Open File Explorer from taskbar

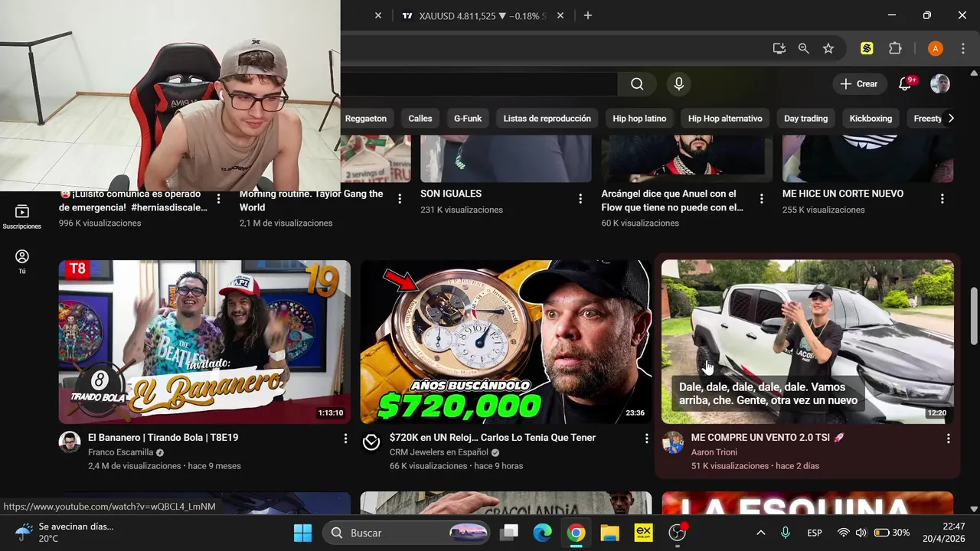pyautogui.click(x=609, y=533)
